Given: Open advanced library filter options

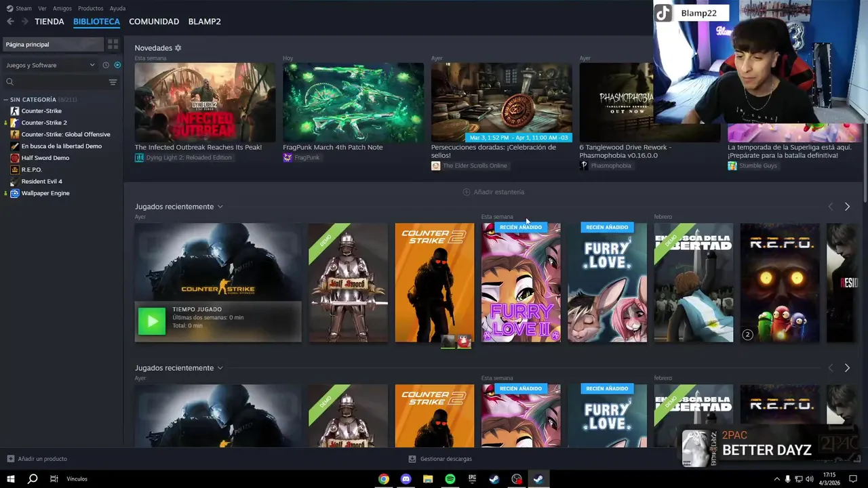Looking at the screenshot, I should [113, 82].
